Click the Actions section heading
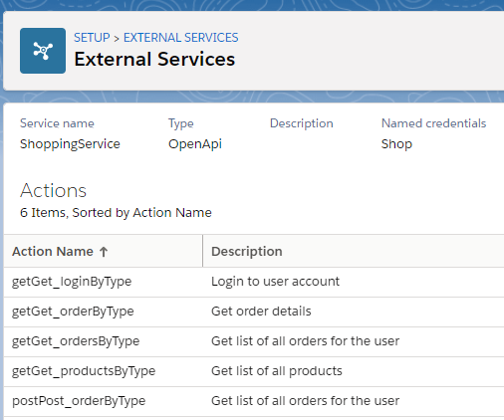Image resolution: width=504 pixels, height=420 pixels. click(x=53, y=190)
